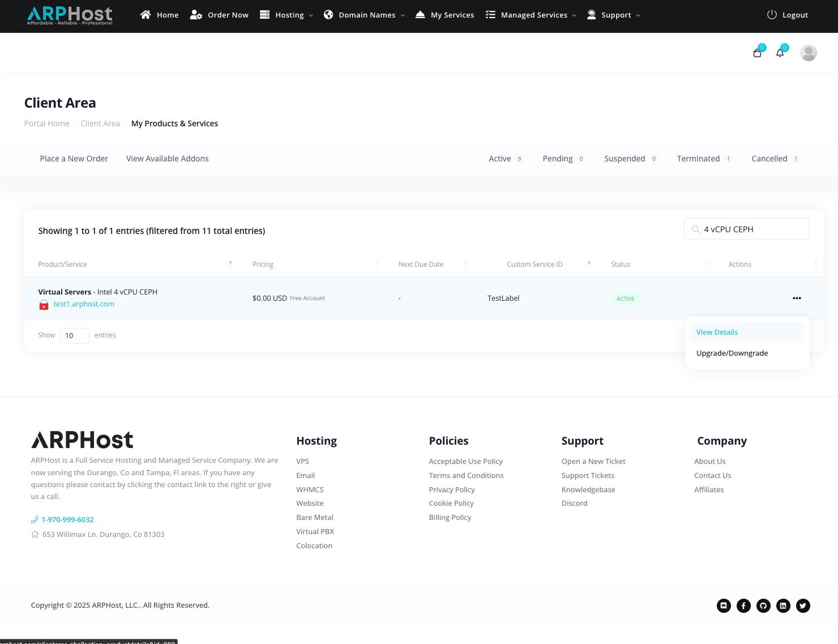Open the Facebook social icon
This screenshot has width=838, height=644.
tap(743, 605)
